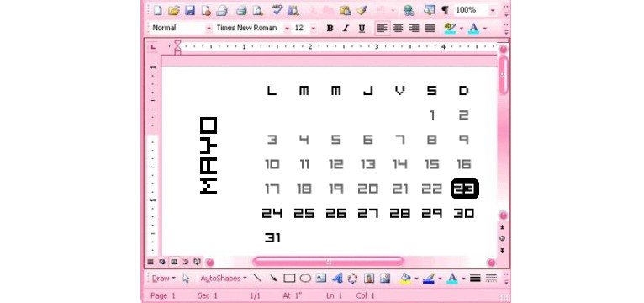Justify the text alignment
The height and width of the screenshot is (303, 644).
(430, 29)
